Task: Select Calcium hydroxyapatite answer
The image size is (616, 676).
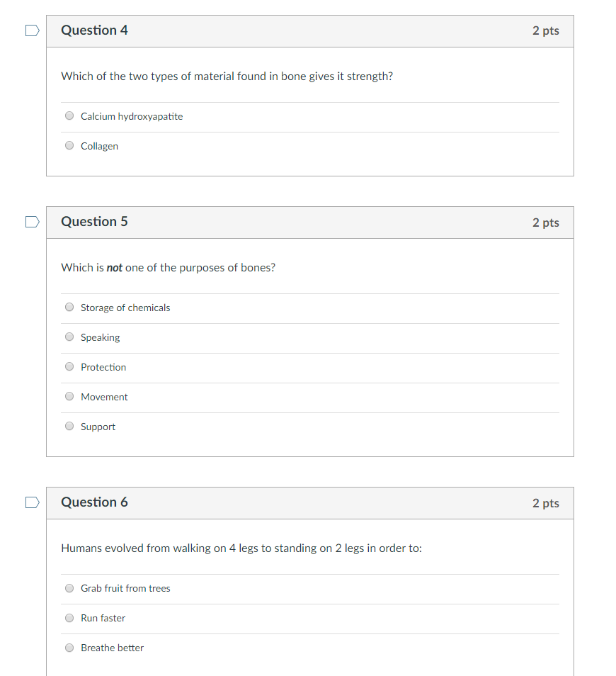Action: tap(69, 116)
